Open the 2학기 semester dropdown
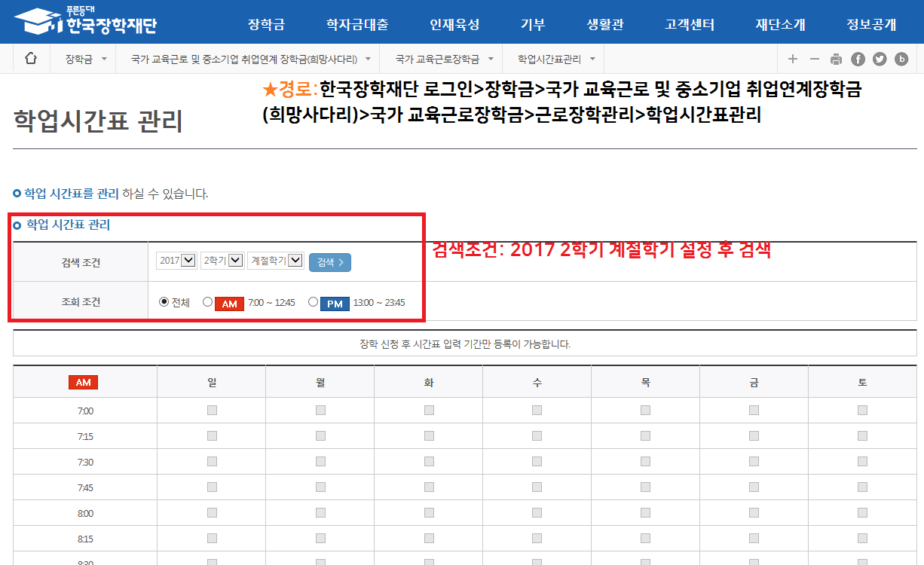Screen dimensions: 924x565 click(222, 261)
